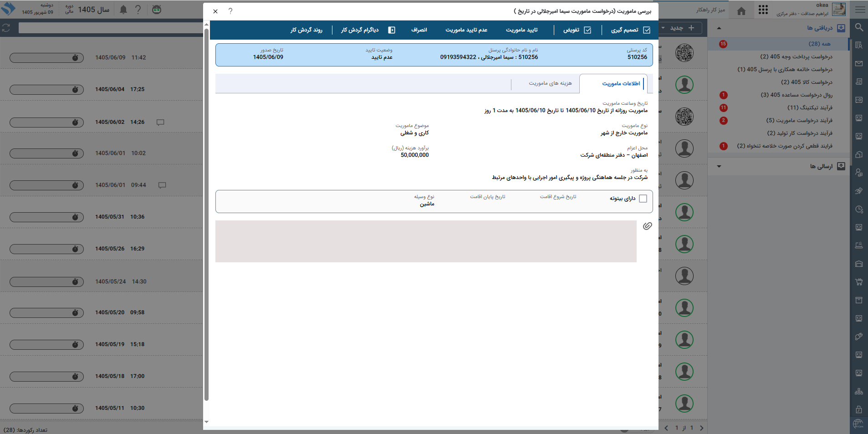This screenshot has width=868, height=434.
Task: Click progress bar on 1405/05/11 row
Action: tap(46, 408)
